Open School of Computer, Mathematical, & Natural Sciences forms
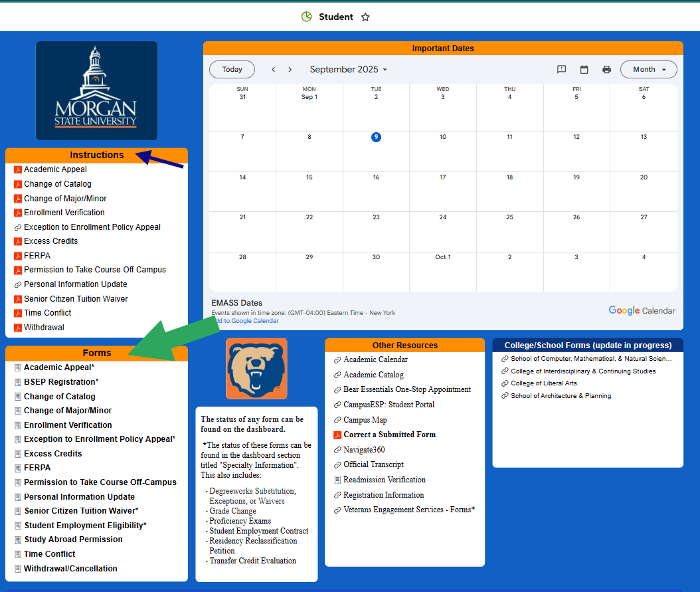This screenshot has height=592, width=700. pyautogui.click(x=591, y=359)
